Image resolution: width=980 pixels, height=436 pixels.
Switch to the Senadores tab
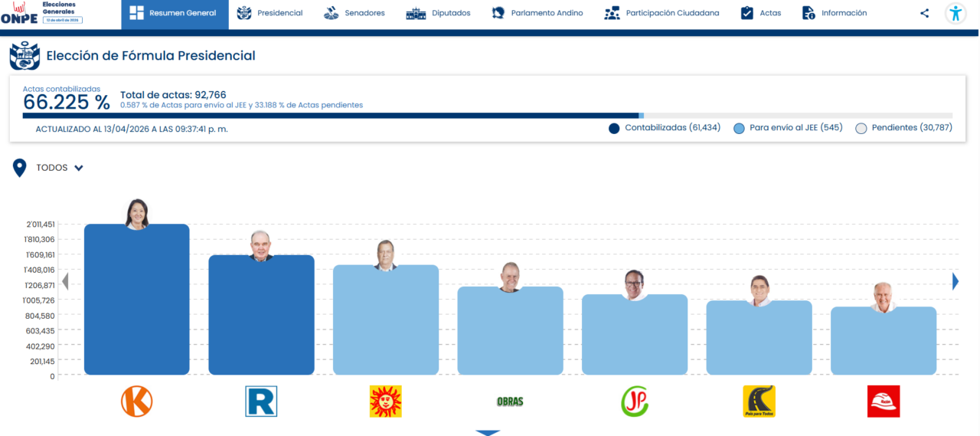(354, 13)
